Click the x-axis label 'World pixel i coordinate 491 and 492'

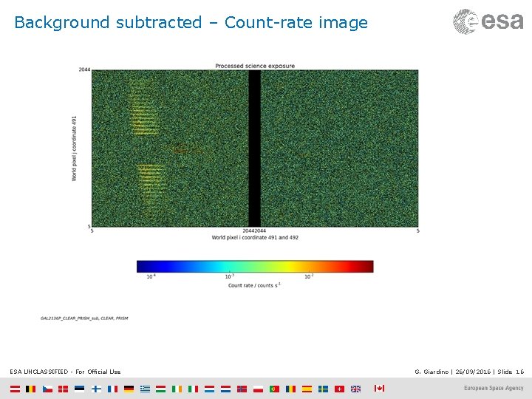coord(255,237)
